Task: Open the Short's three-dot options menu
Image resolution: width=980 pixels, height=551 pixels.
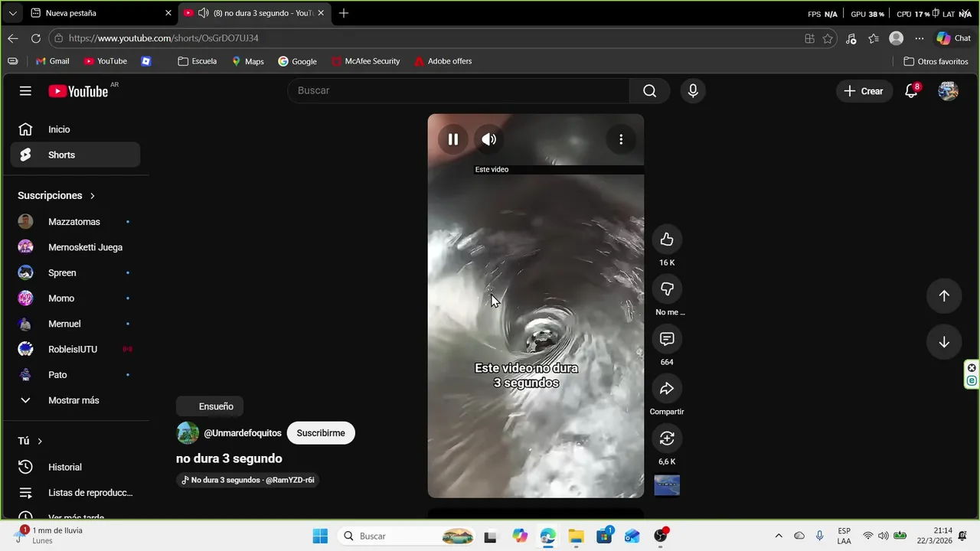Action: 621,139
